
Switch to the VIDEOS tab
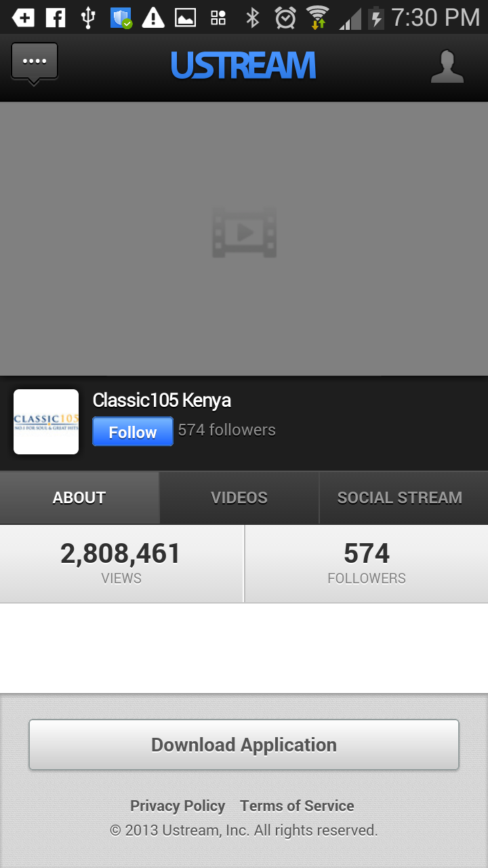click(x=239, y=498)
